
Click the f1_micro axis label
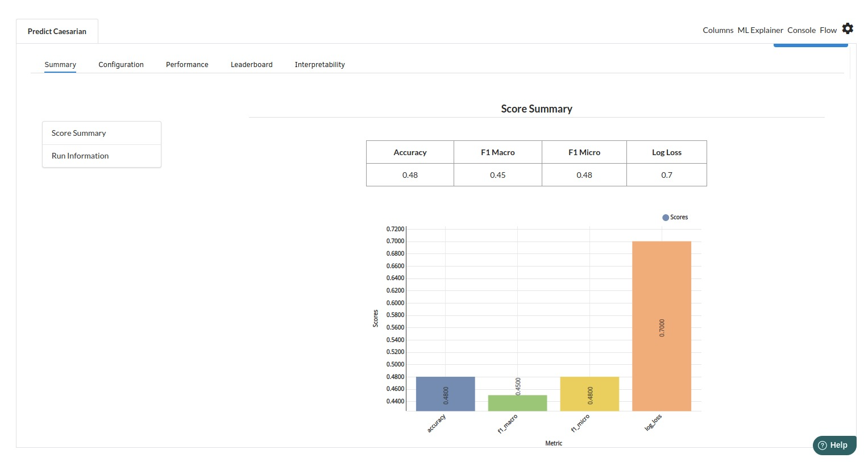tap(580, 423)
